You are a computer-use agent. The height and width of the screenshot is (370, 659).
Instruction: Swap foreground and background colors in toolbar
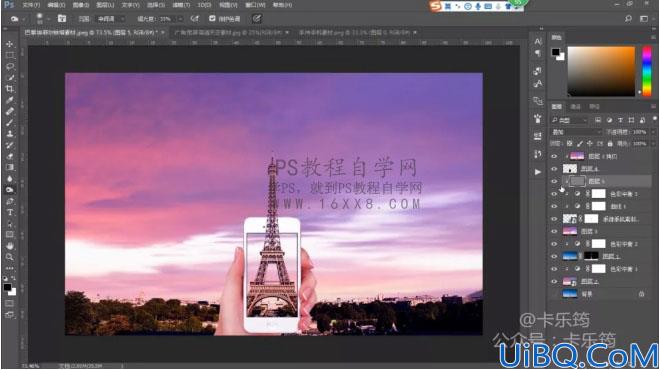pyautogui.click(x=13, y=278)
